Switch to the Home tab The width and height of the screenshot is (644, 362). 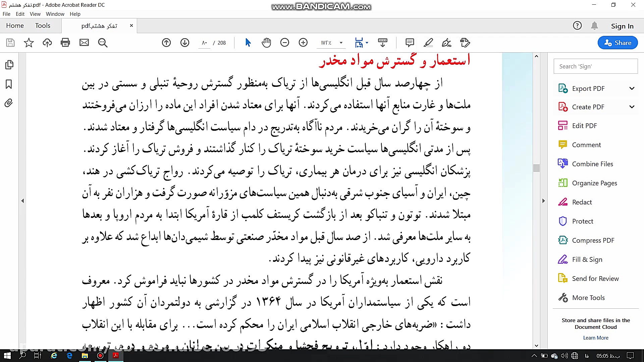[15, 25]
